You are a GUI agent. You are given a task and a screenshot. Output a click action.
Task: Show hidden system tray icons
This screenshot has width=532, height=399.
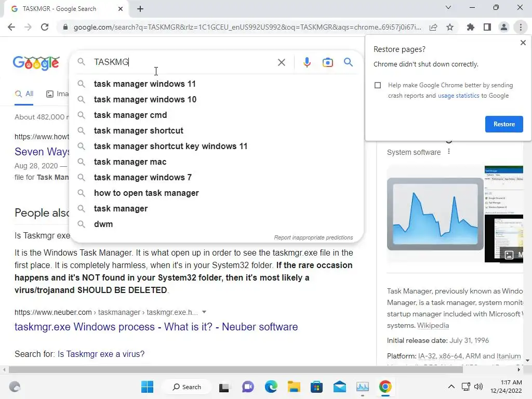tap(451, 387)
